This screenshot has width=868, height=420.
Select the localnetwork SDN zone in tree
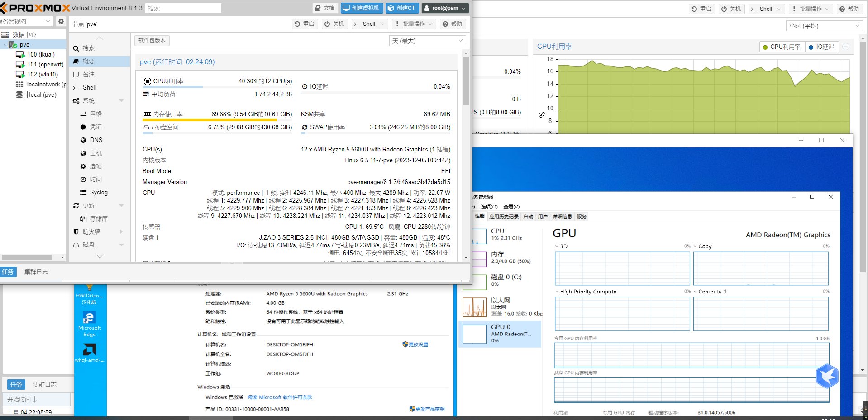[41, 85]
